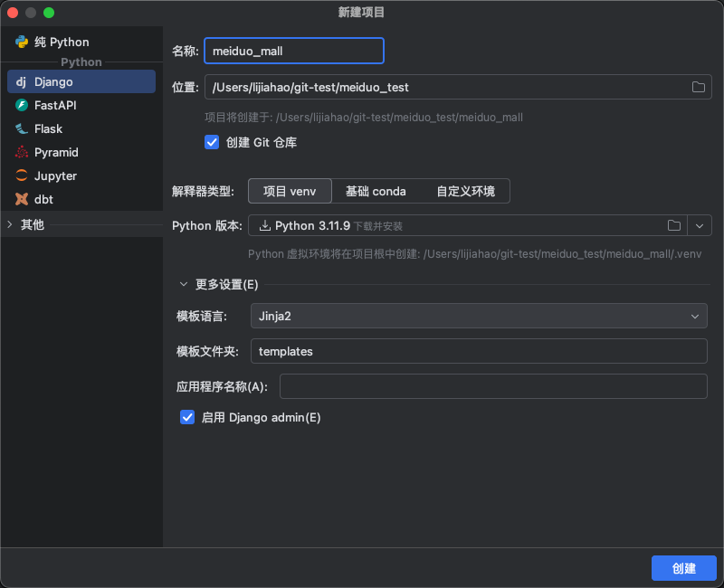Viewport: 724px width, 588px height.
Task: Click the 创建 button
Action: click(683, 568)
